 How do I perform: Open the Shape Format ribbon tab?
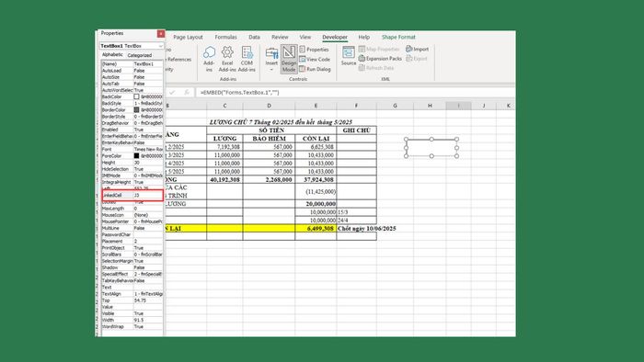coord(398,37)
